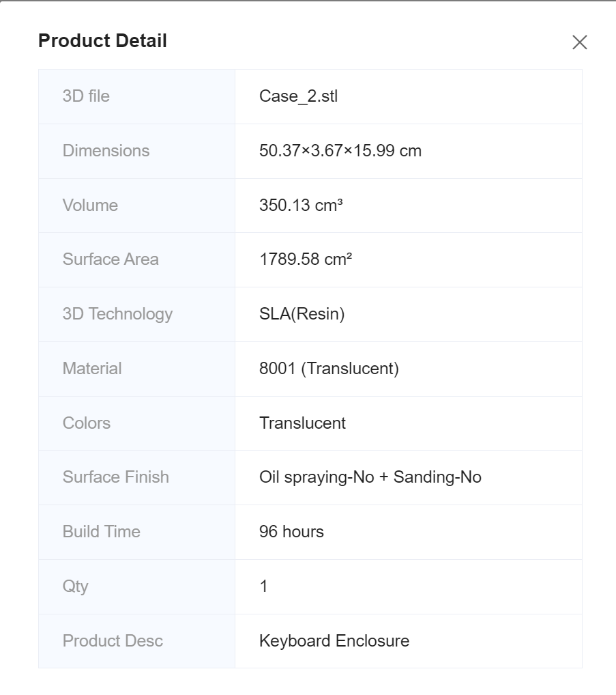Click the SLA(Resin) technology value
The image size is (616, 695).
coord(302,314)
